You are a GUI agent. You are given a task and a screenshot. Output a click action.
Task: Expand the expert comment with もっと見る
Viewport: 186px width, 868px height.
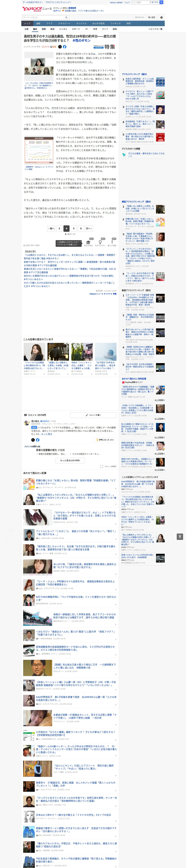[47, 434]
